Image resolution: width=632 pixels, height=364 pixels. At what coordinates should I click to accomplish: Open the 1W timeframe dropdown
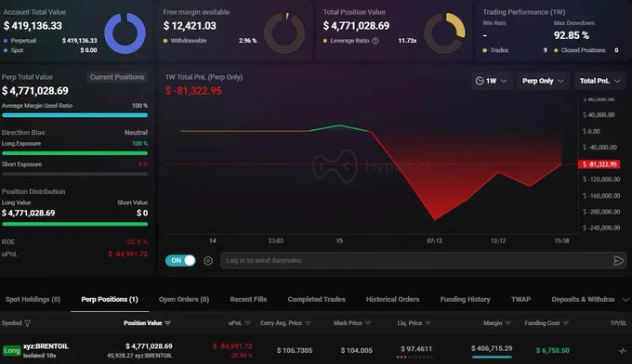click(492, 81)
